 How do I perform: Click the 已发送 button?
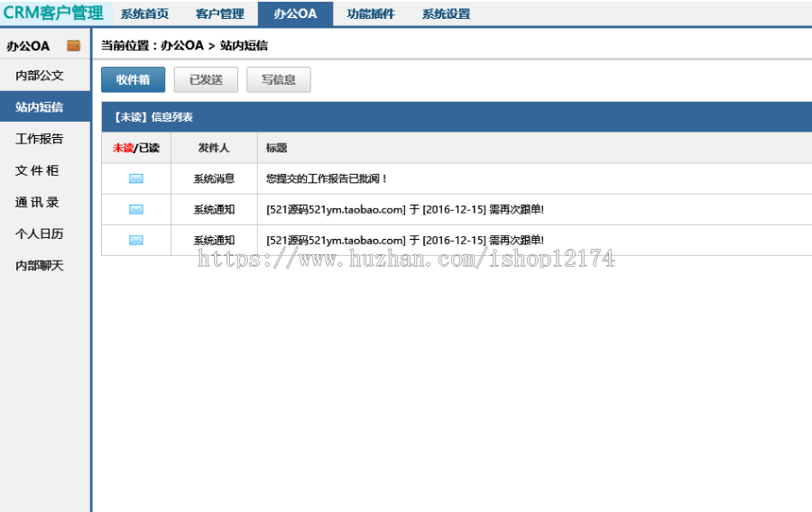point(206,79)
